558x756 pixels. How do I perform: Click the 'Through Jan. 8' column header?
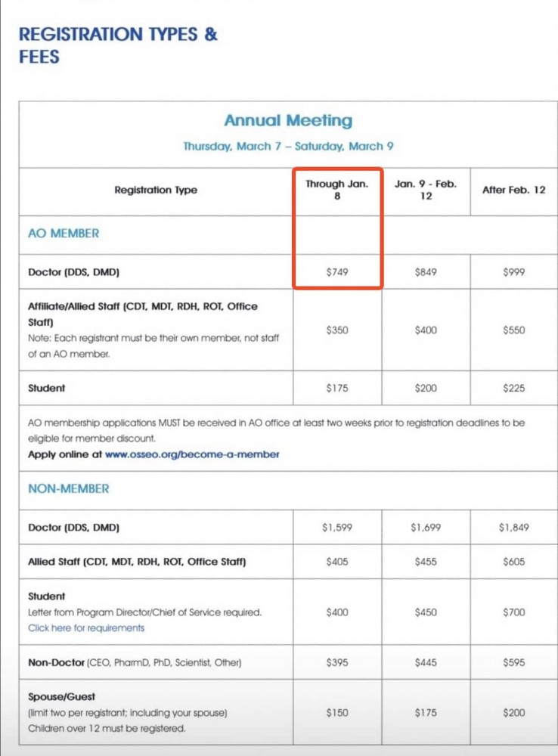tap(337, 190)
